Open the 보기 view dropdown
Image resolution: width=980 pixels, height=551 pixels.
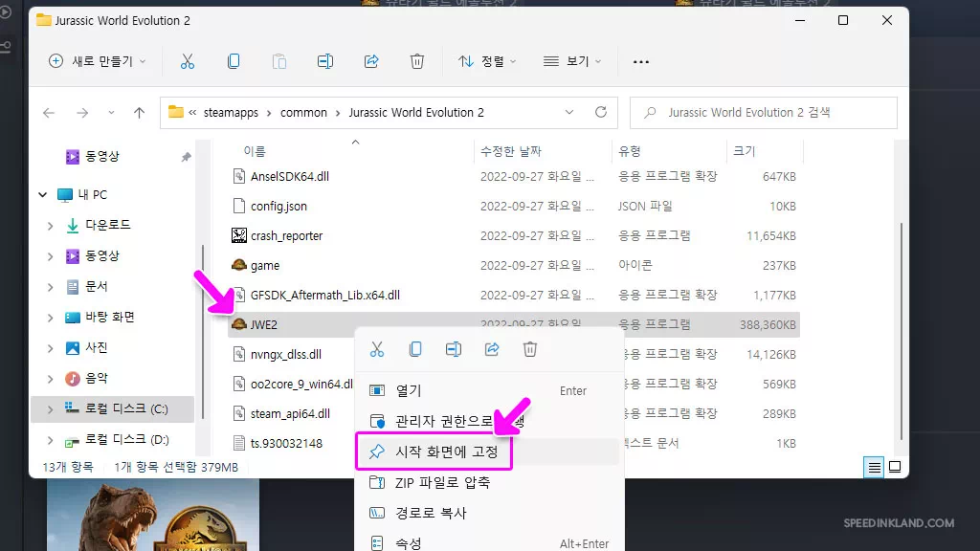click(572, 61)
